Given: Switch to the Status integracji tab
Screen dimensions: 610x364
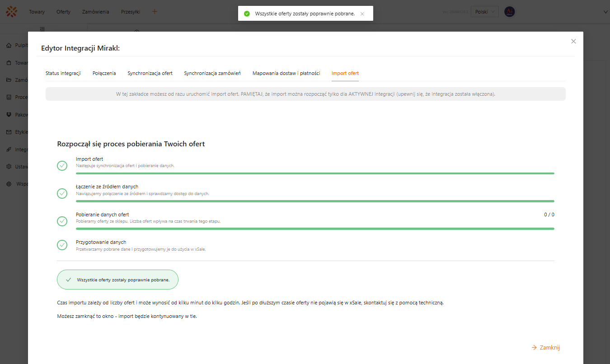Looking at the screenshot, I should point(63,73).
